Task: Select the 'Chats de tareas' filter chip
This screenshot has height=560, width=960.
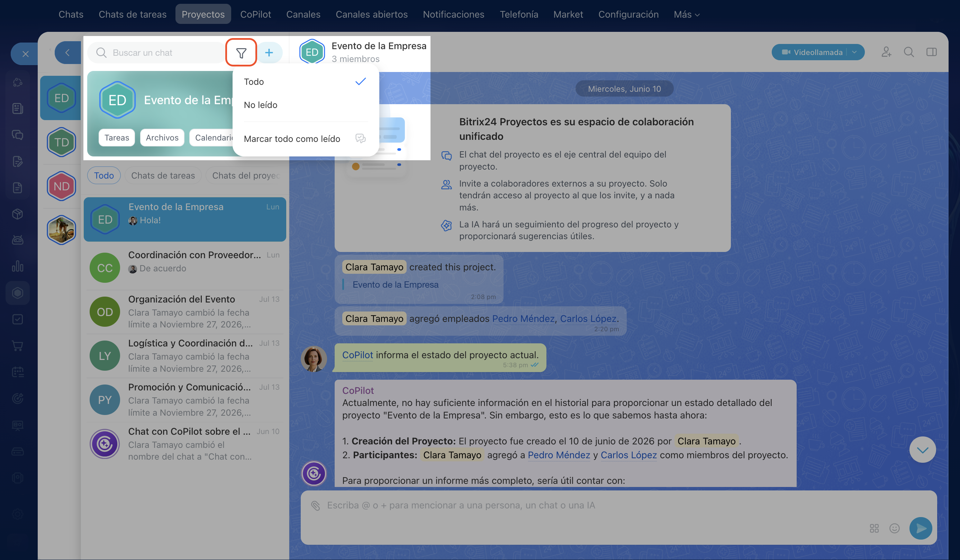Action: (163, 175)
